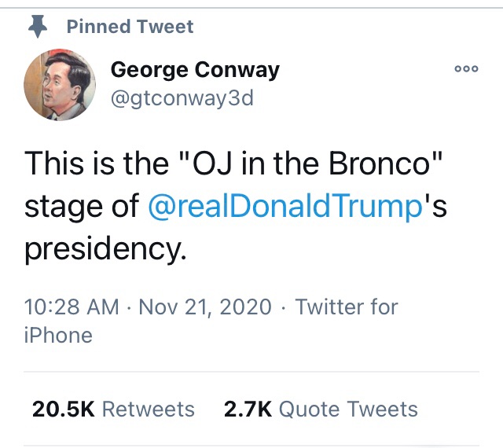503x448 pixels.
Task: Click the Nov 21, 2020 date
Action: click(205, 306)
